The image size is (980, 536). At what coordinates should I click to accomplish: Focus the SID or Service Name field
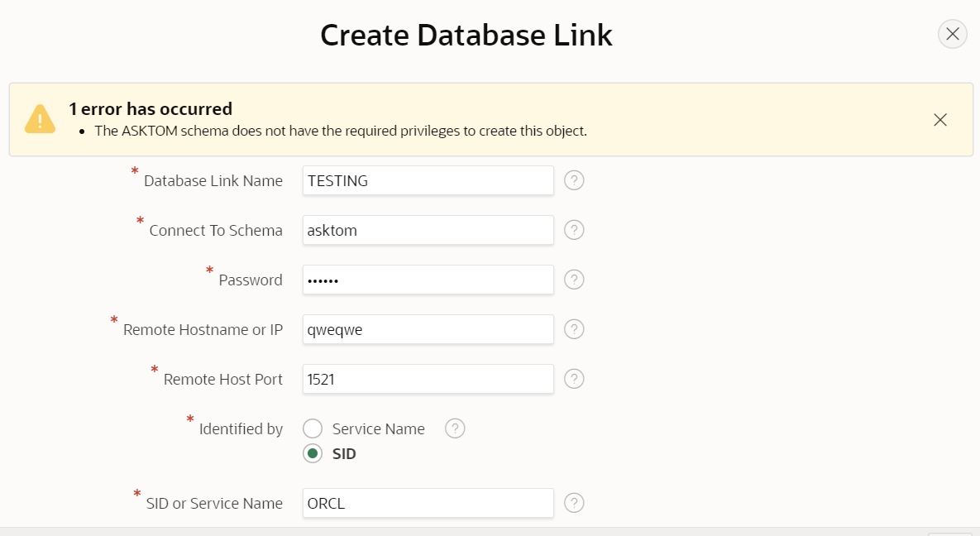click(428, 502)
